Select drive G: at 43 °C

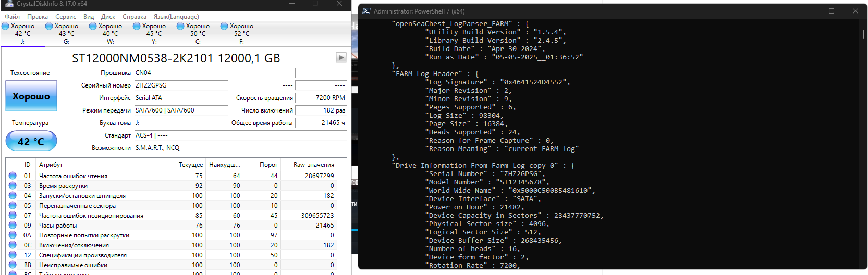point(66,33)
